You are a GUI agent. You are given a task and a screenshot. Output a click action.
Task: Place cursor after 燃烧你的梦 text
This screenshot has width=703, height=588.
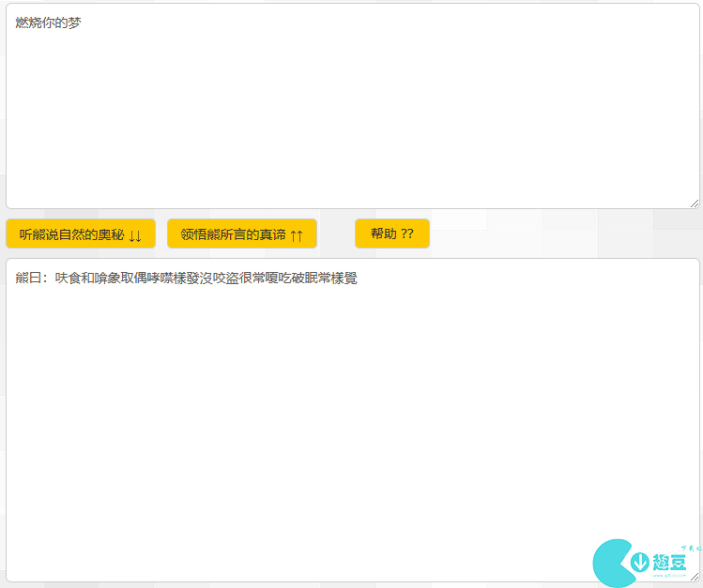82,23
